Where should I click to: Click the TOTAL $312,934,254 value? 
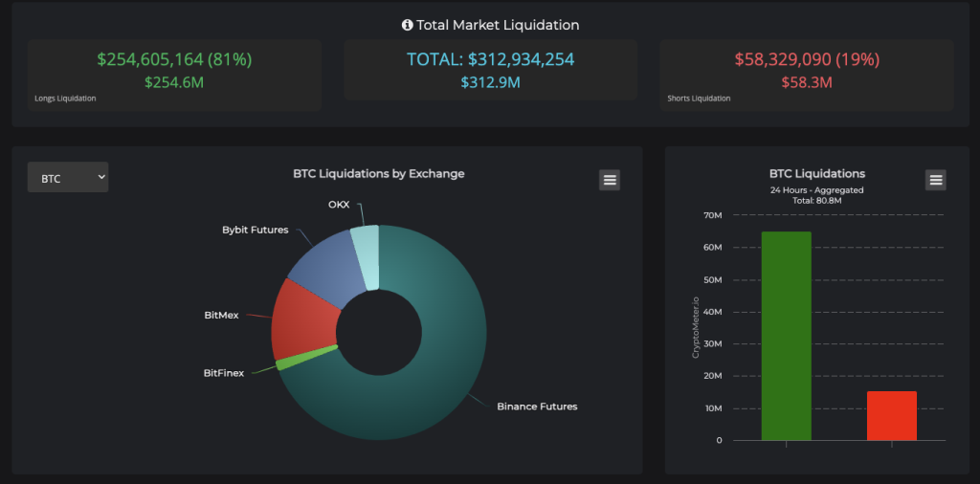coord(491,59)
